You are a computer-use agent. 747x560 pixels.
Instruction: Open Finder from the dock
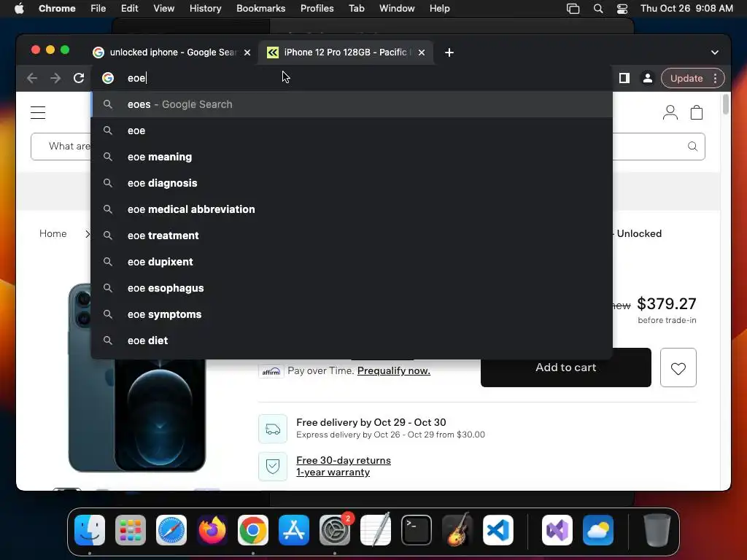(x=90, y=530)
